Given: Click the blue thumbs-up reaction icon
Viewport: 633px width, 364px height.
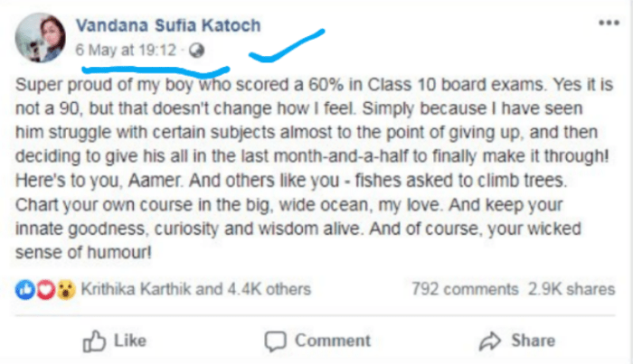Looking at the screenshot, I should [x=24, y=290].
